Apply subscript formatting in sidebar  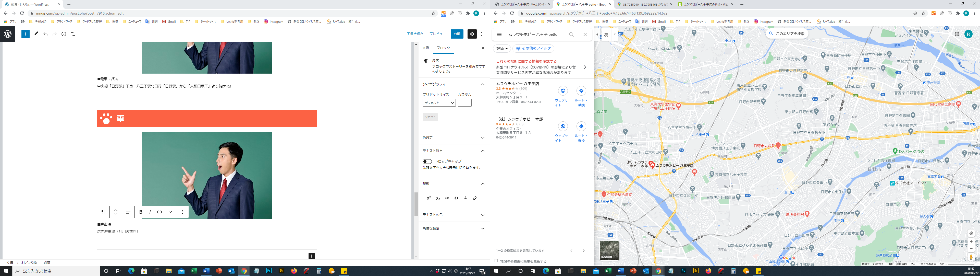coord(438,198)
